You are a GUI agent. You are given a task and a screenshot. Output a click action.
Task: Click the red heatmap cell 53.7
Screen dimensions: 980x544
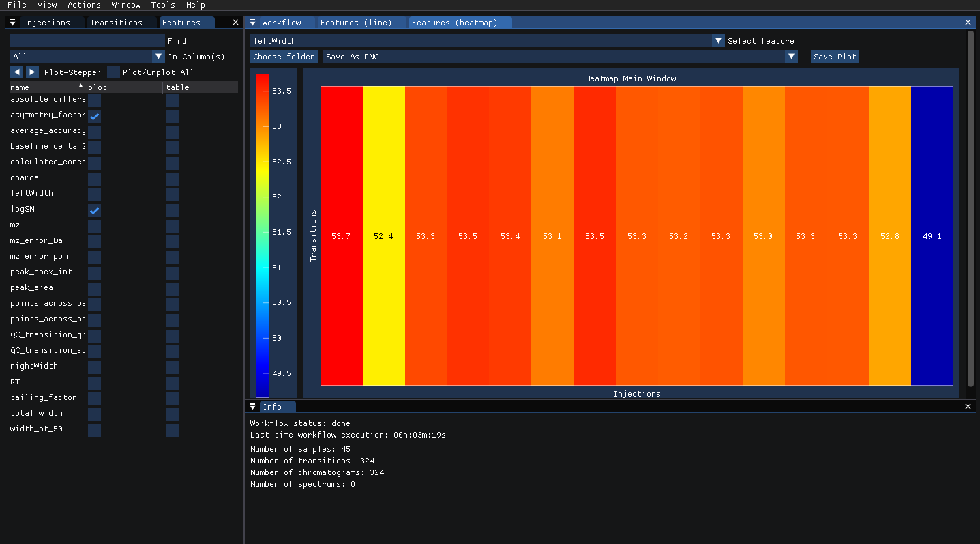point(341,236)
